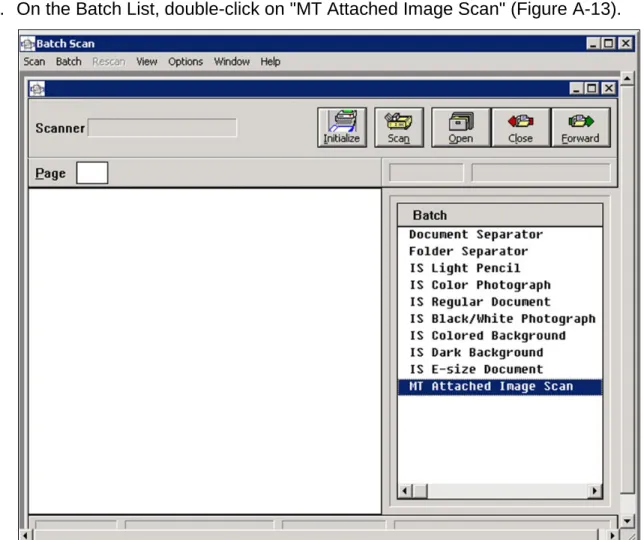Click batch list right scroll arrow
This screenshot has height=540, width=644.
click(x=594, y=491)
